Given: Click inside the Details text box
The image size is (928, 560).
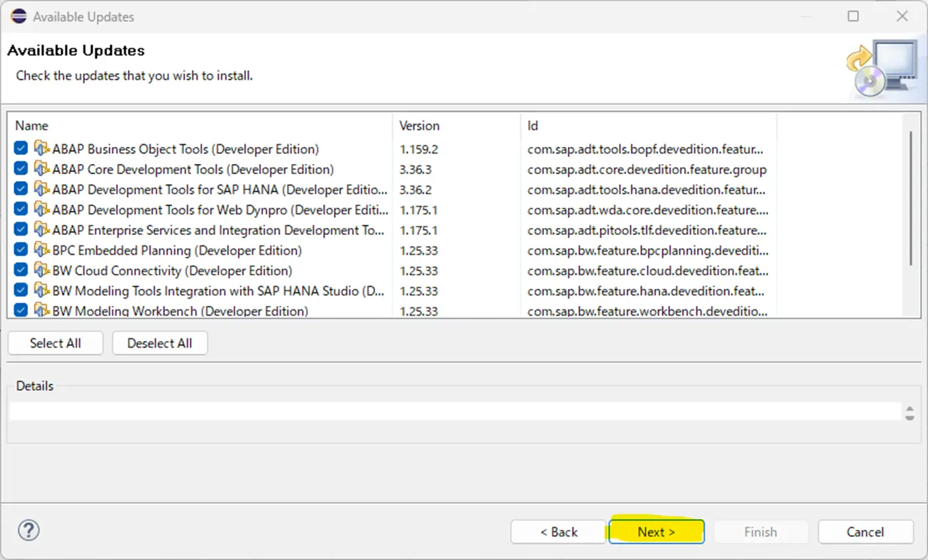Looking at the screenshot, I should point(455,411).
